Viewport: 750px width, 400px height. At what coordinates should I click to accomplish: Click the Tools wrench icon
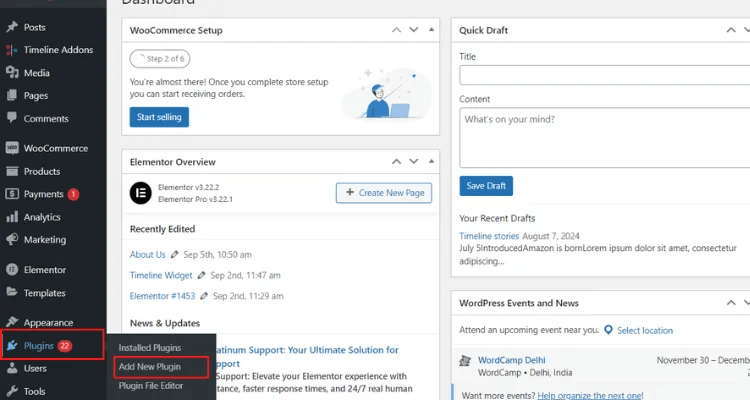click(x=12, y=391)
